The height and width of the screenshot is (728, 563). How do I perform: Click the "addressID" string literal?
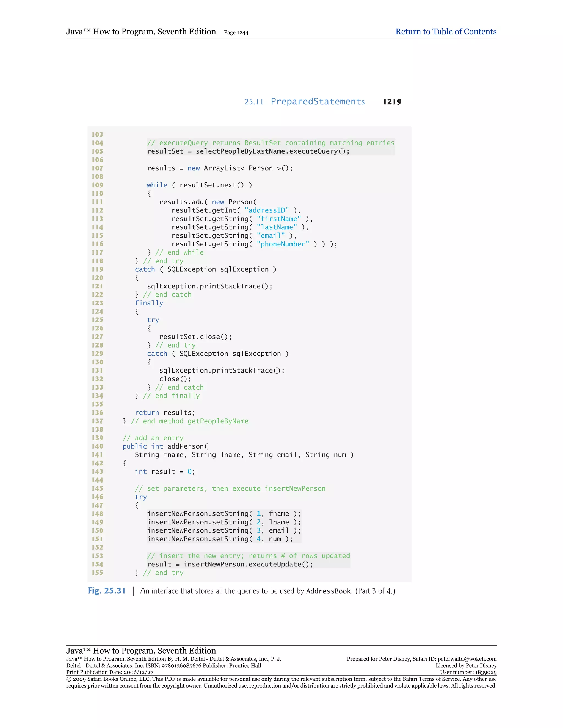tap(266, 210)
